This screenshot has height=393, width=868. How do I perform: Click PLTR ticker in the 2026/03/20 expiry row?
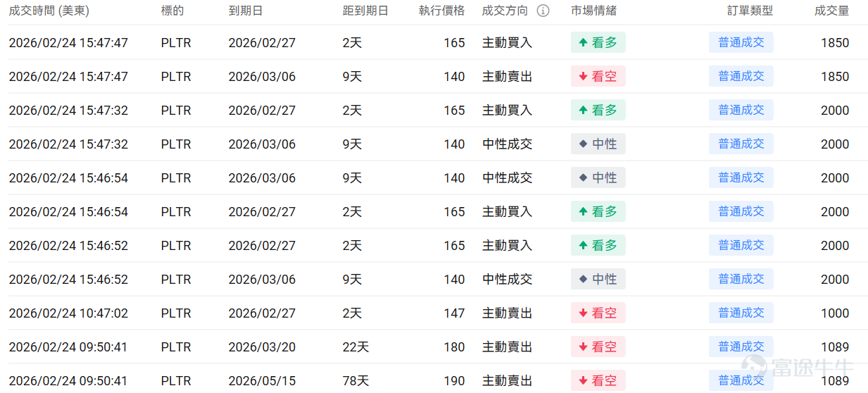click(x=176, y=347)
